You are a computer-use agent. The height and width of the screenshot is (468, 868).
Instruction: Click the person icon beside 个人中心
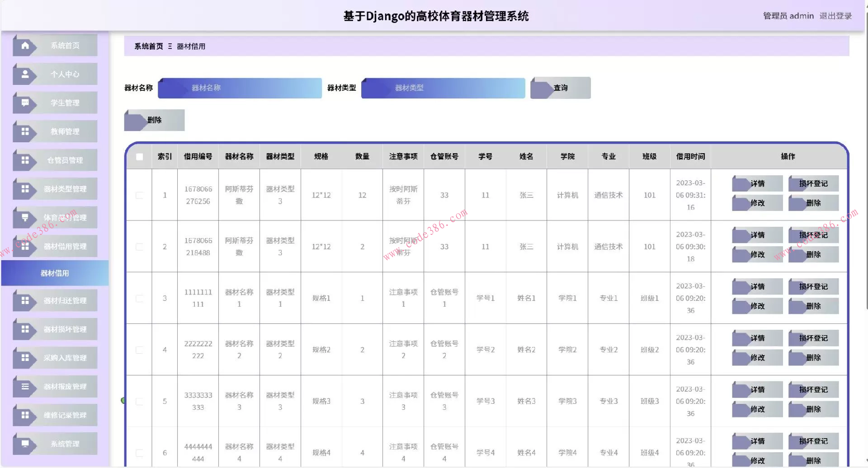click(25, 74)
